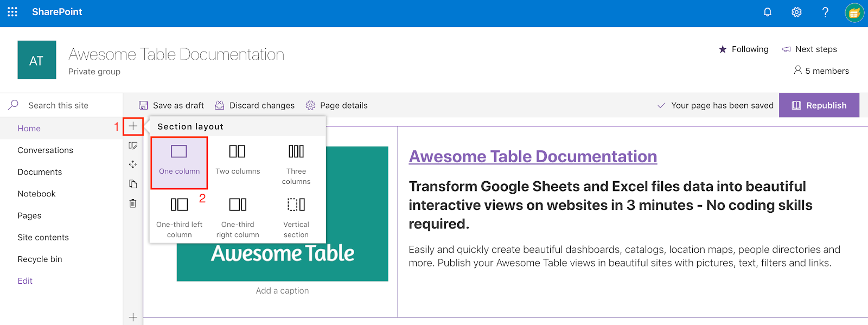Viewport: 868px width, 325px height.
Task: Open the user account avatar
Action: [x=854, y=12]
